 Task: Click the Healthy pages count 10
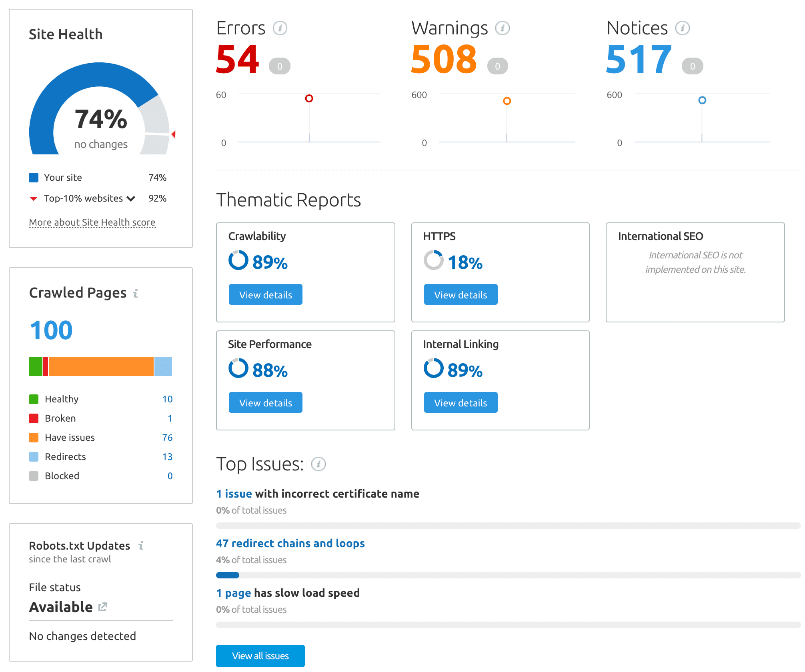coord(167,399)
